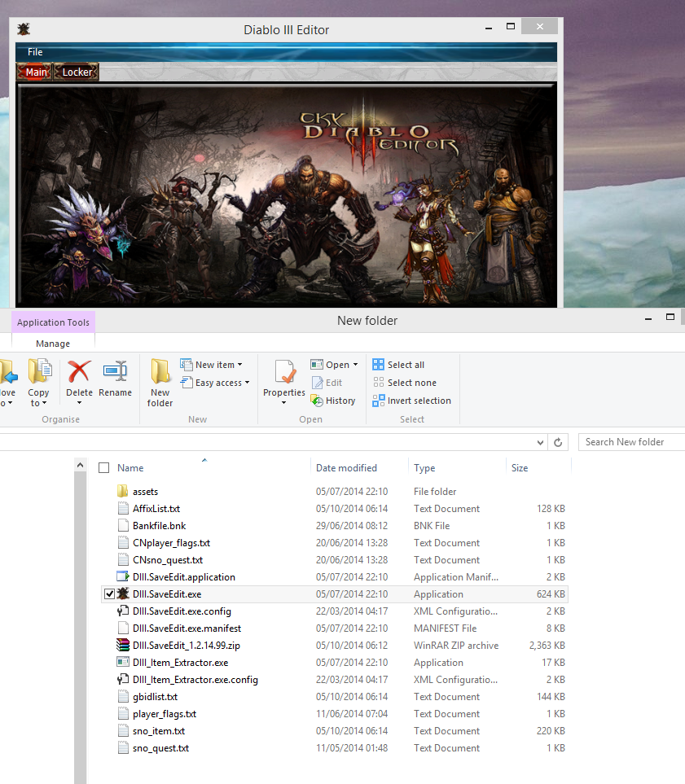The height and width of the screenshot is (784, 685).
Task: Open the Properties icon in the ribbon
Action: coord(284,373)
